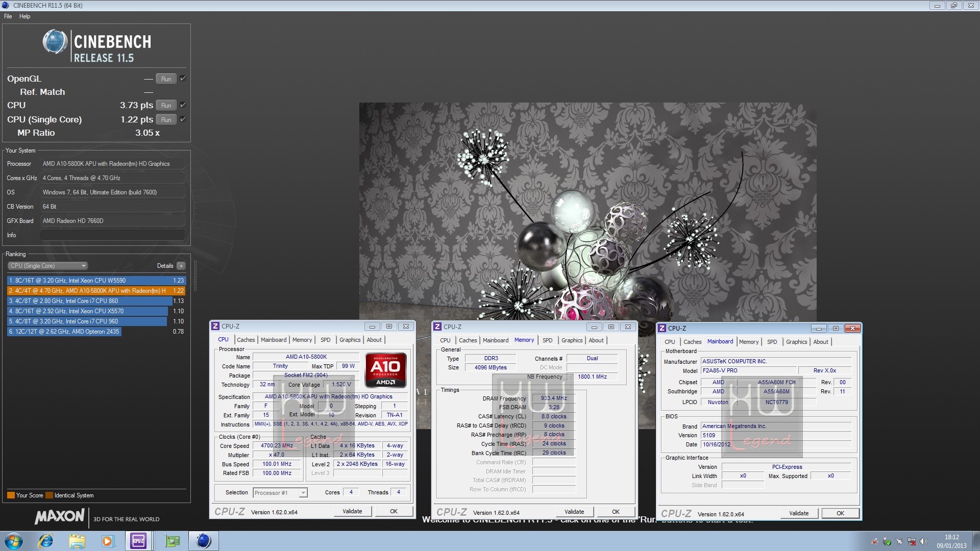Click Z icon of CPU-Z Mainboard window titlebar
Image resolution: width=980 pixels, height=551 pixels.
662,328
